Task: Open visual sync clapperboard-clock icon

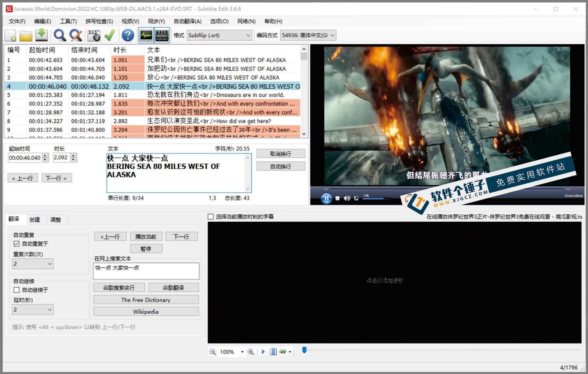Action: (93, 35)
